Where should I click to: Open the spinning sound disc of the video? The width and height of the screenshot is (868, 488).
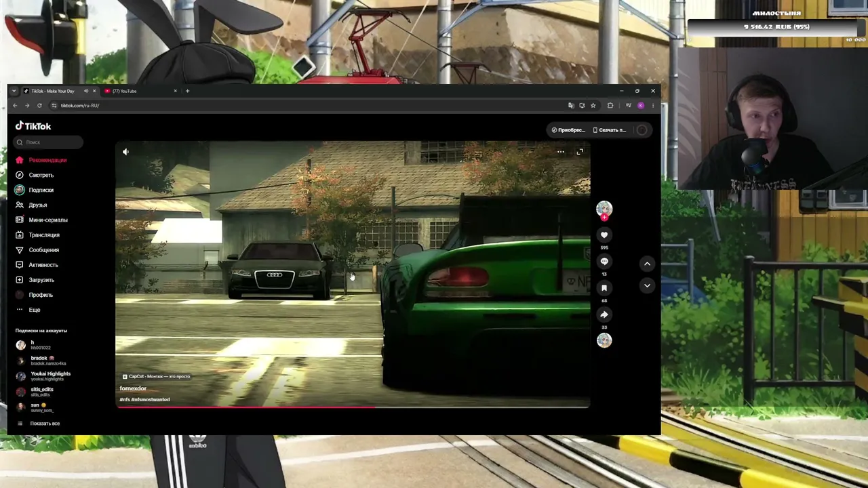(x=604, y=340)
